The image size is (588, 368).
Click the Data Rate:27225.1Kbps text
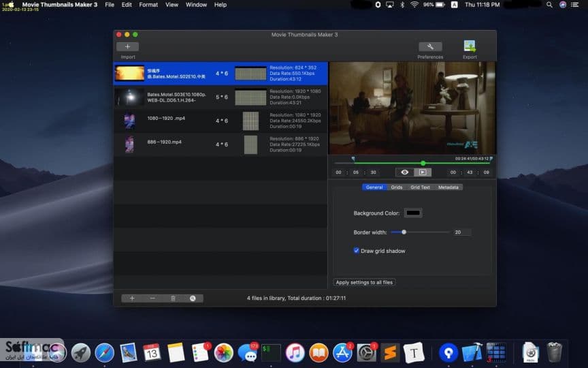295,144
